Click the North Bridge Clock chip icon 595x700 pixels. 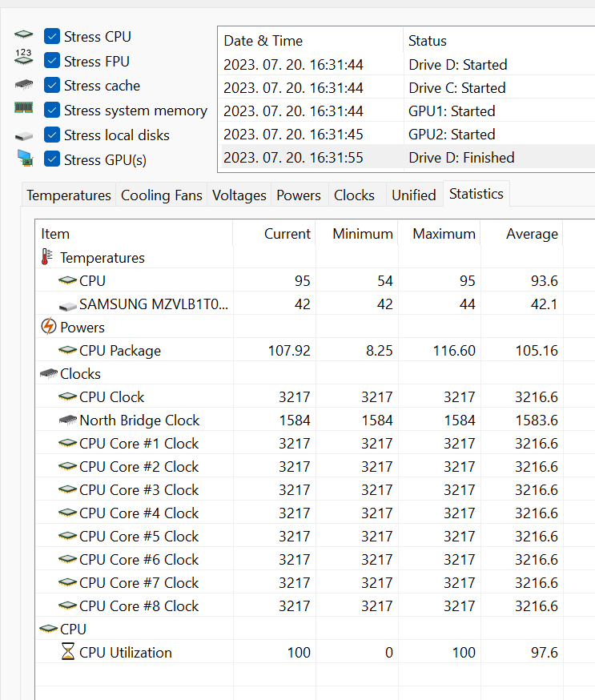point(68,420)
